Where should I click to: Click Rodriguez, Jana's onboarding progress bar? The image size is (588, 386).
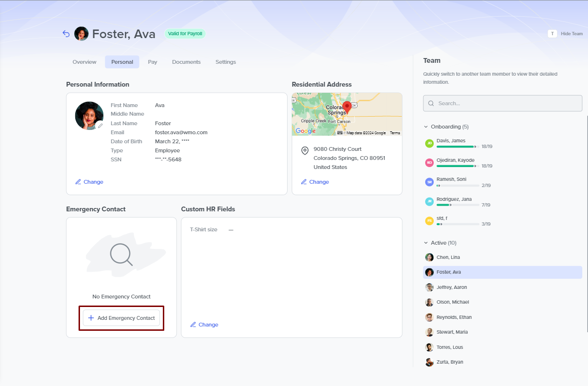click(458, 205)
